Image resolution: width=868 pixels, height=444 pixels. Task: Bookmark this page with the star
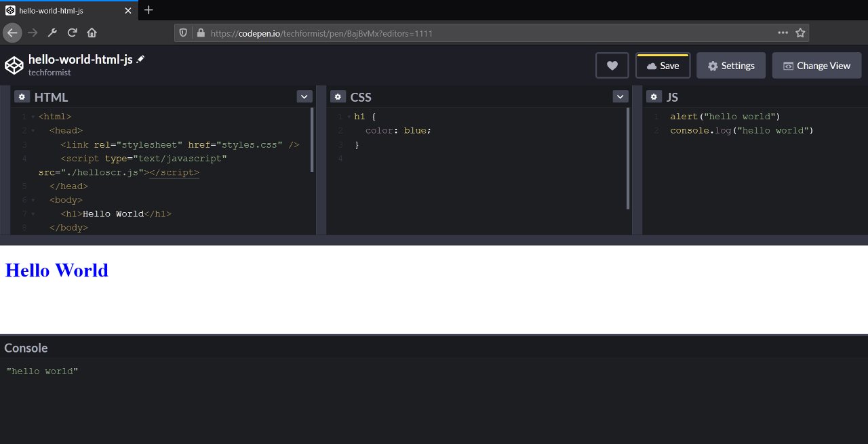(801, 33)
